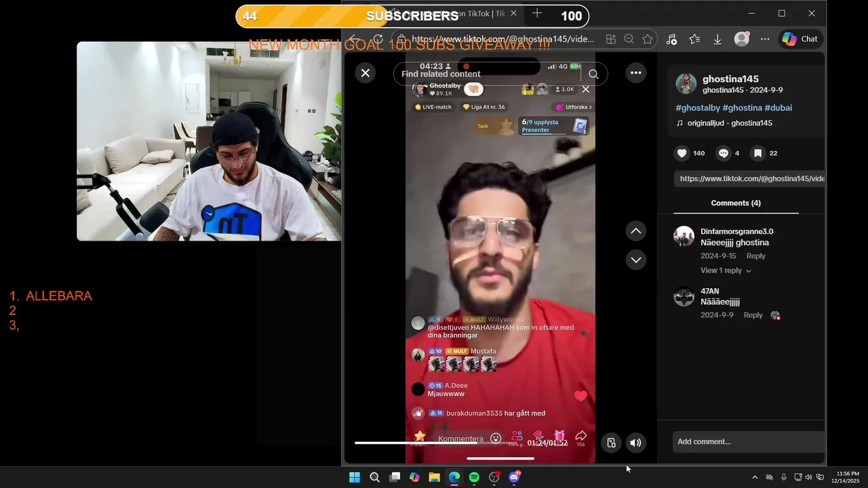Open OBS Studio from taskbar
The height and width of the screenshot is (488, 868).
click(x=494, y=477)
